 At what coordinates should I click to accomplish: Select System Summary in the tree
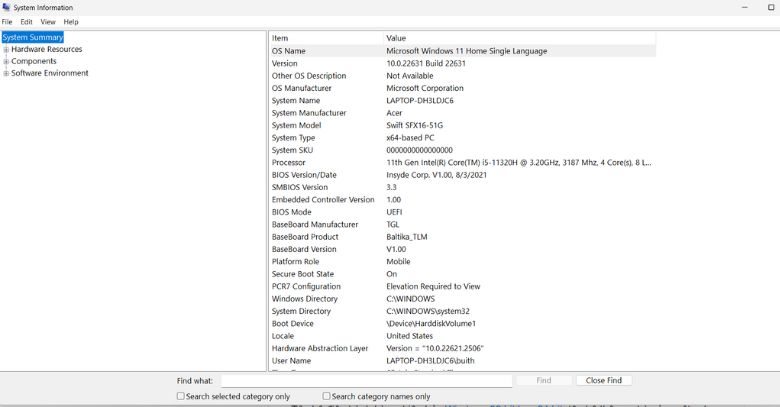(x=33, y=37)
